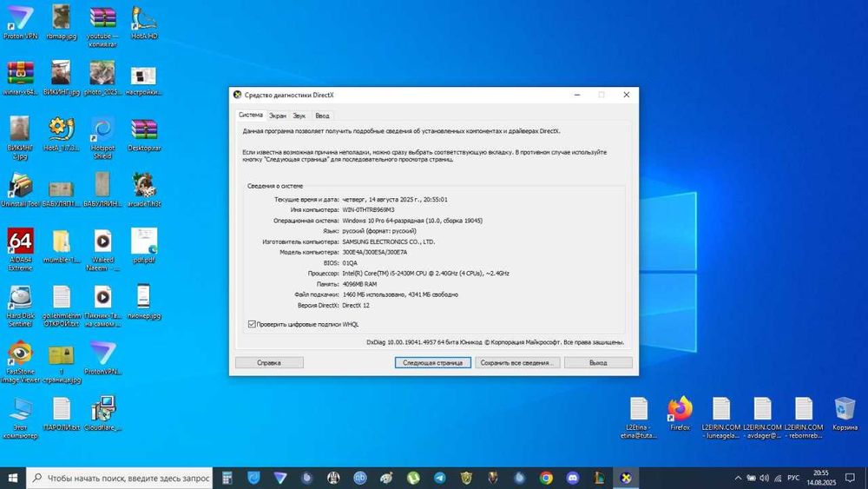The image size is (868, 489).
Task: Open Calculator from the taskbar
Action: pyautogui.click(x=227, y=478)
